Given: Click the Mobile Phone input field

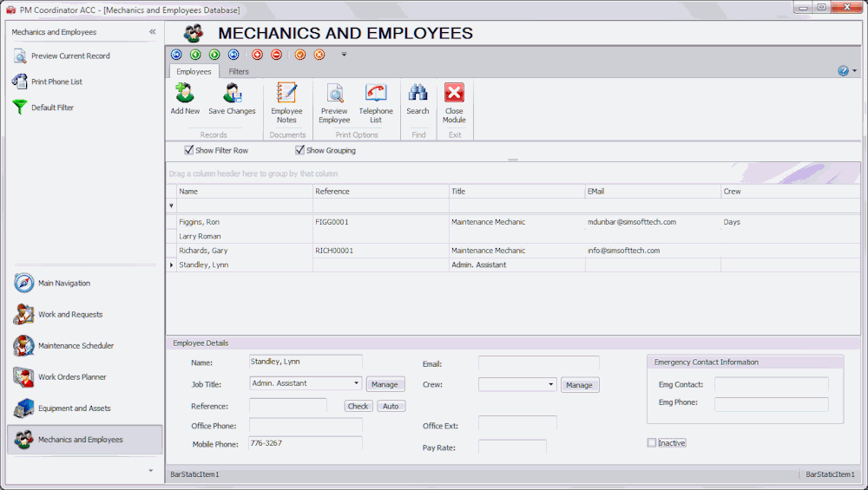Looking at the screenshot, I should (x=305, y=443).
